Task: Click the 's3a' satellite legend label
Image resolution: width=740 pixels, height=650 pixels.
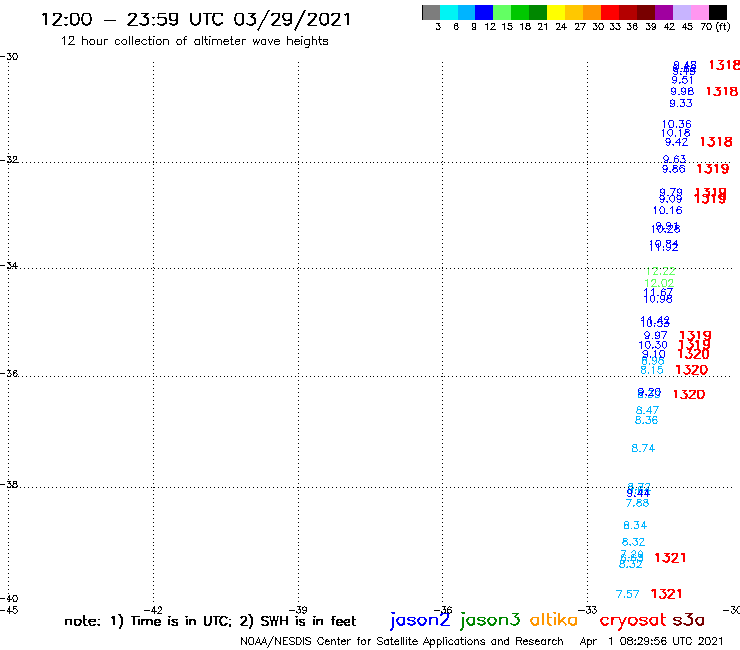Action: point(689,620)
